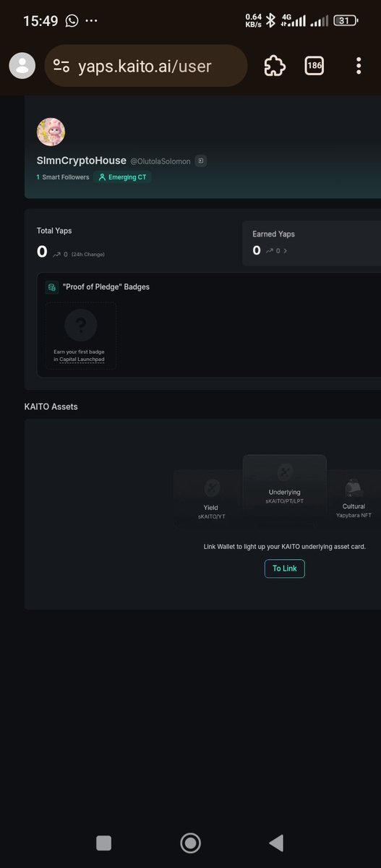Select the Cultural Yapybara NFT card

354,498
